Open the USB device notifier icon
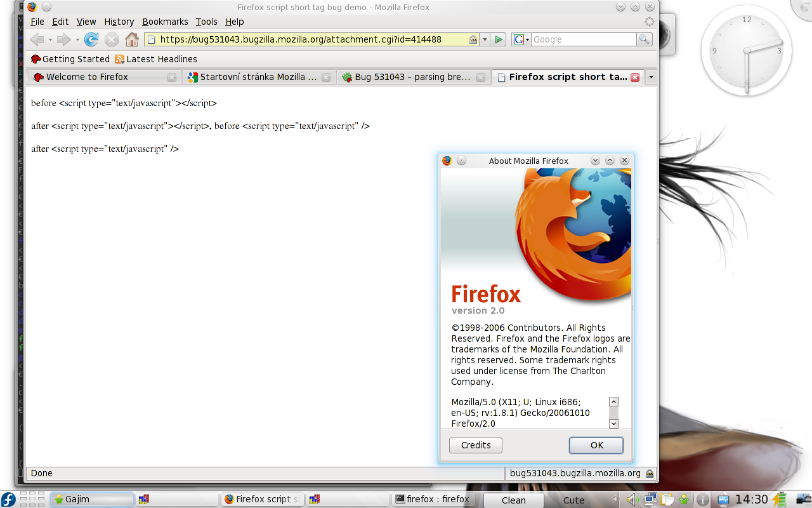 pyautogui.click(x=724, y=500)
